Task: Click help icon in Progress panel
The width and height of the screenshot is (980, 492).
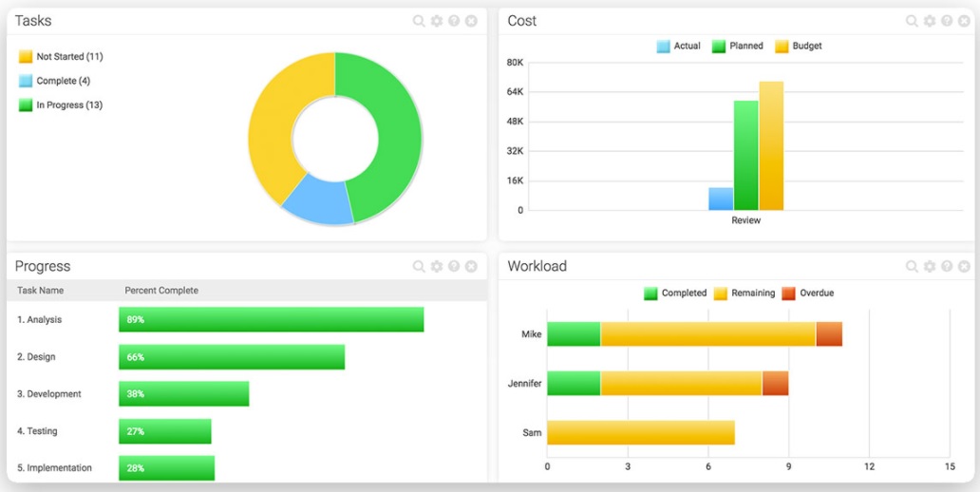Action: point(454,267)
